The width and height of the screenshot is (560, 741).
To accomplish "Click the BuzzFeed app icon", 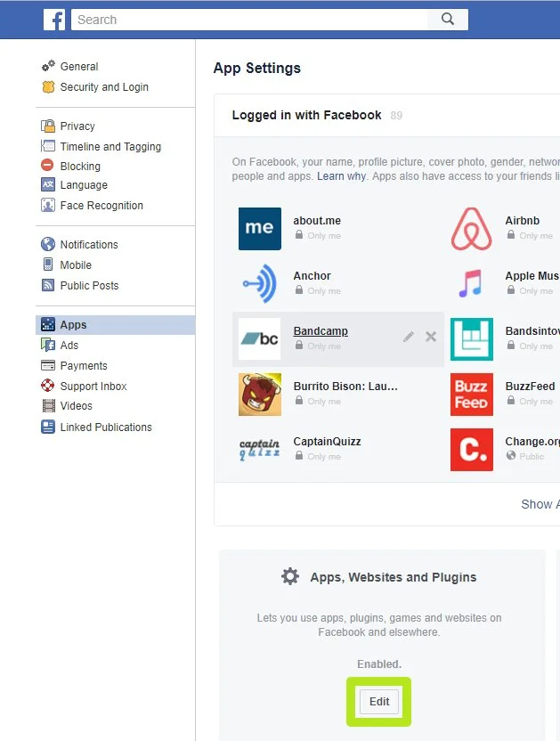I will click(471, 395).
